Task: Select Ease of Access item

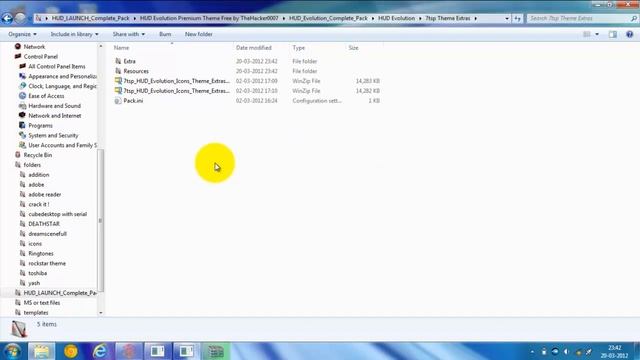Action: pyautogui.click(x=46, y=96)
